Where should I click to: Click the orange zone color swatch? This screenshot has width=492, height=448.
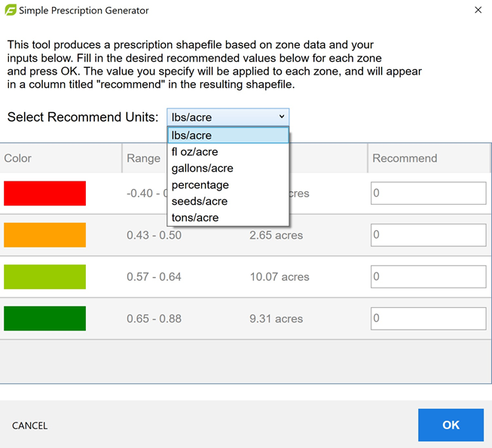[x=44, y=235]
